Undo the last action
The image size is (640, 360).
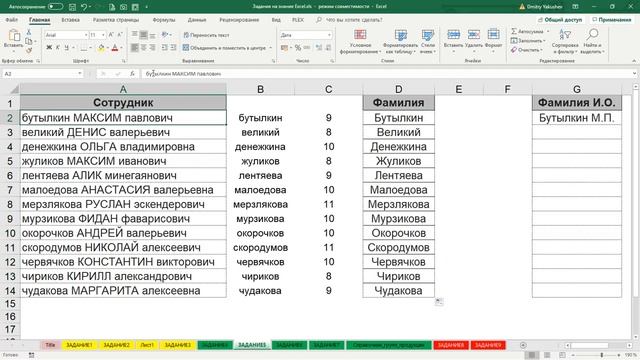tap(84, 7)
